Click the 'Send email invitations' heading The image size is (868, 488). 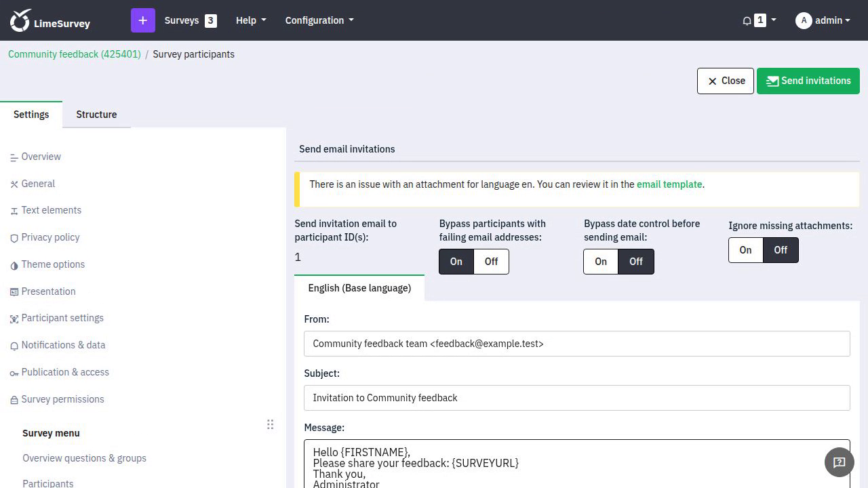(x=347, y=149)
